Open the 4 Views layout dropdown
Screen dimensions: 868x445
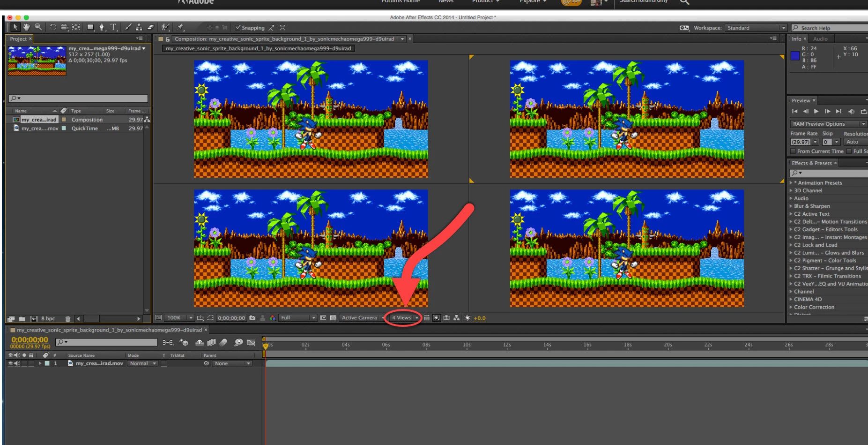[405, 317]
